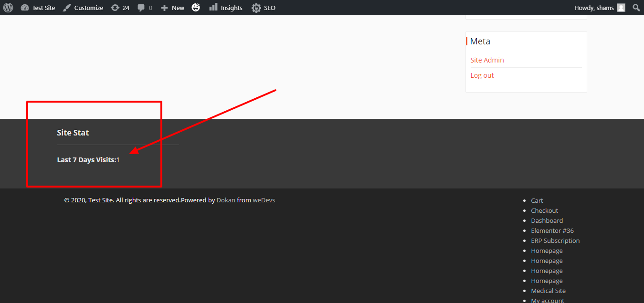Click the shams profile avatar image
The height and width of the screenshot is (303, 644).
621,7
